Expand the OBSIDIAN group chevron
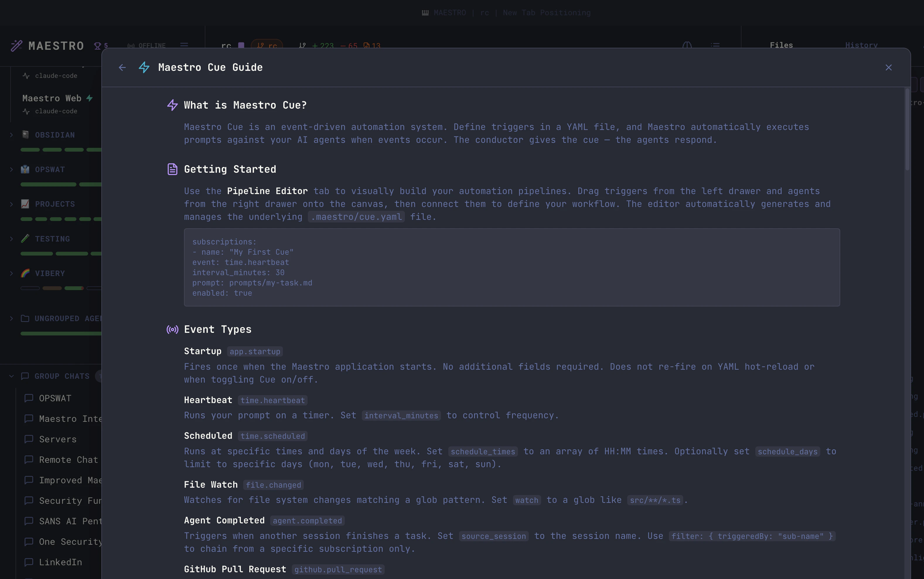 (x=11, y=135)
